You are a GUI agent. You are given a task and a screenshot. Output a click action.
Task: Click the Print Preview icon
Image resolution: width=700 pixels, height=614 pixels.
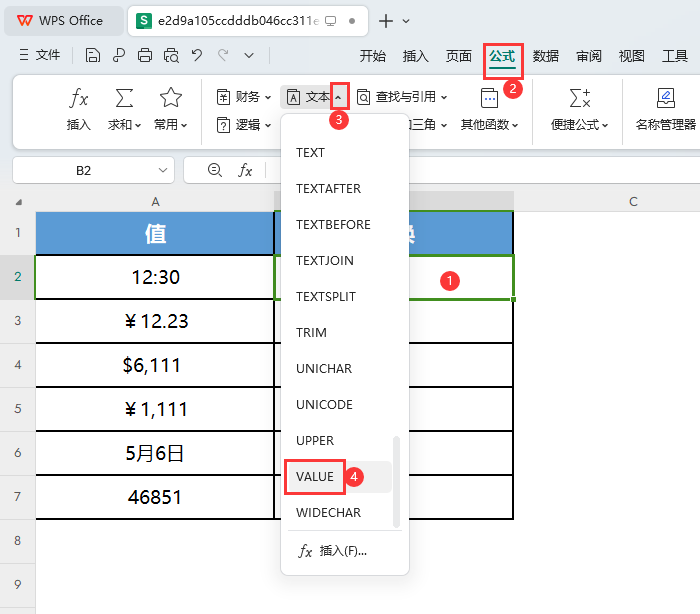click(171, 55)
